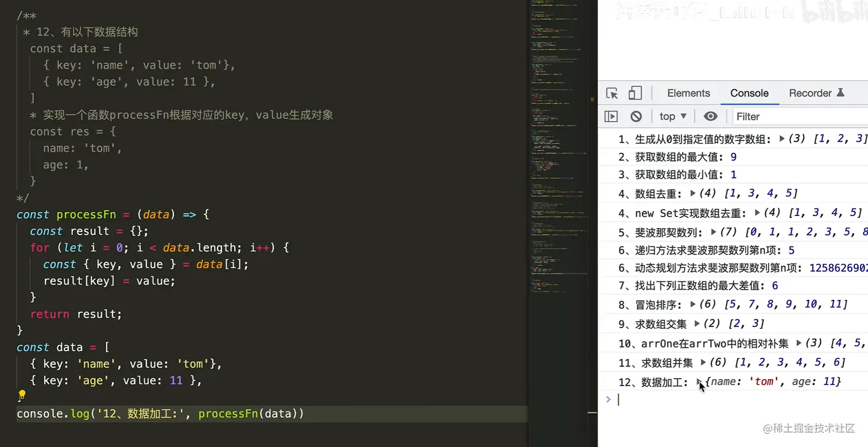Viewport: 868px width, 447px height.
Task: Click the lightbulb quick-fix icon in the editor
Action: [22, 395]
